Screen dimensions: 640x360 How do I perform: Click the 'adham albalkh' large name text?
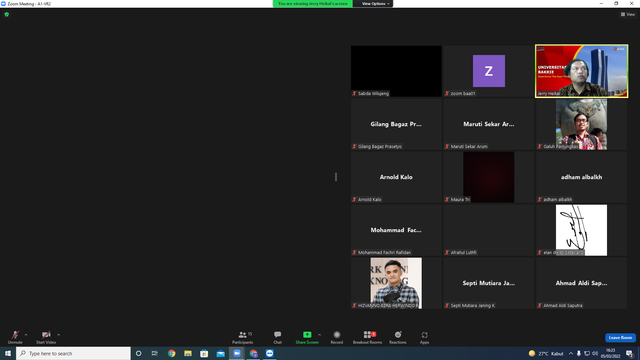tap(581, 177)
